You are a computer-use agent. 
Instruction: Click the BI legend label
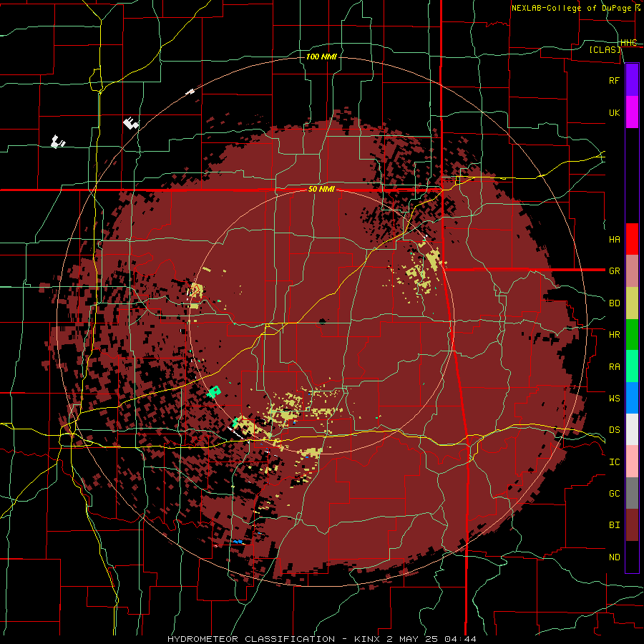pyautogui.click(x=614, y=525)
